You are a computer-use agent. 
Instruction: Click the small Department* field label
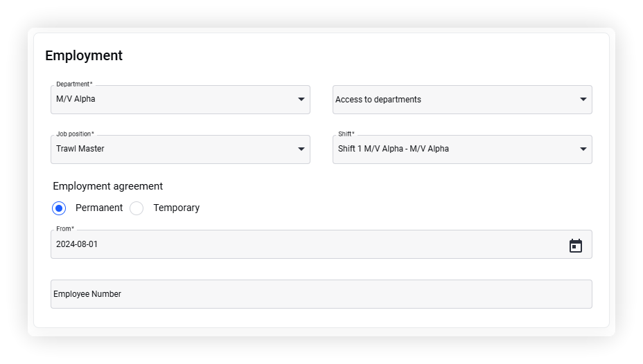coord(74,84)
